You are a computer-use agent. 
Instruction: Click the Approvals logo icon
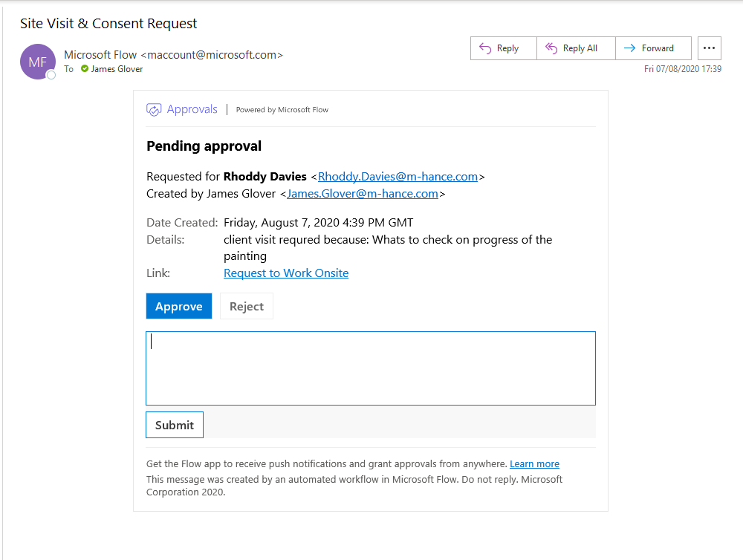154,110
